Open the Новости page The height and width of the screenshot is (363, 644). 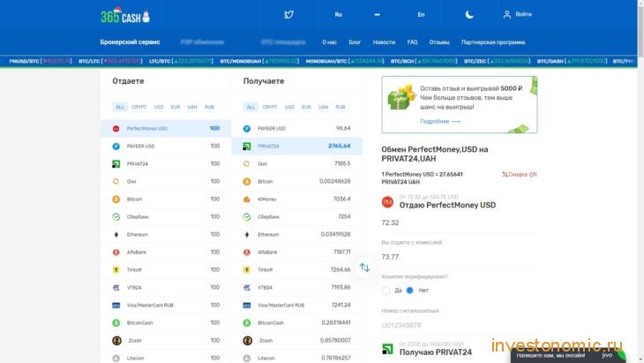384,42
